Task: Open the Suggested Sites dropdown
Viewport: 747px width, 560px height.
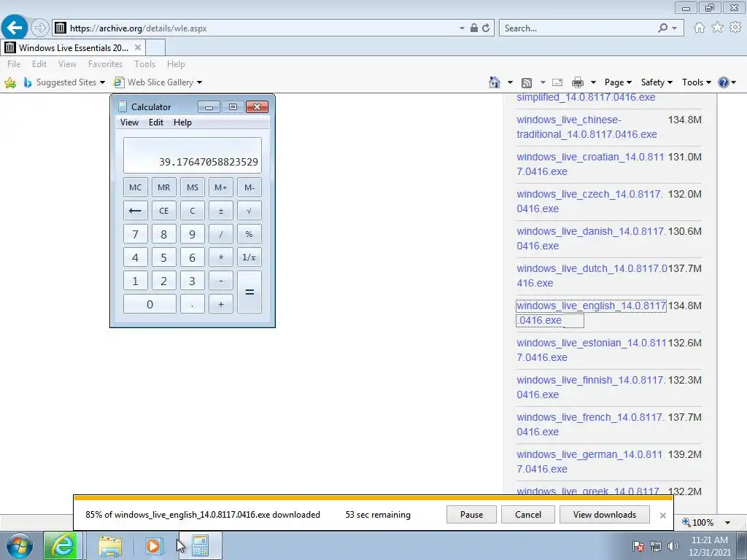Action: click(x=102, y=82)
